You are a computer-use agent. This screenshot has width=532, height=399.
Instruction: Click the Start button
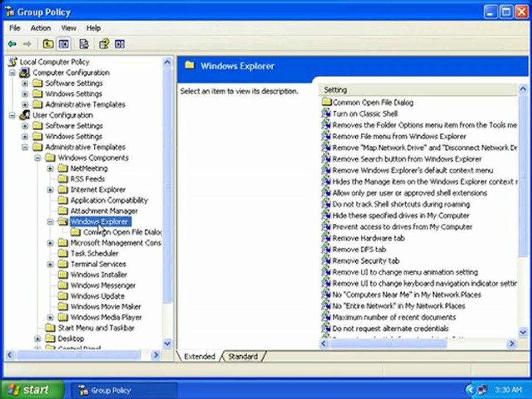pyautogui.click(x=32, y=390)
